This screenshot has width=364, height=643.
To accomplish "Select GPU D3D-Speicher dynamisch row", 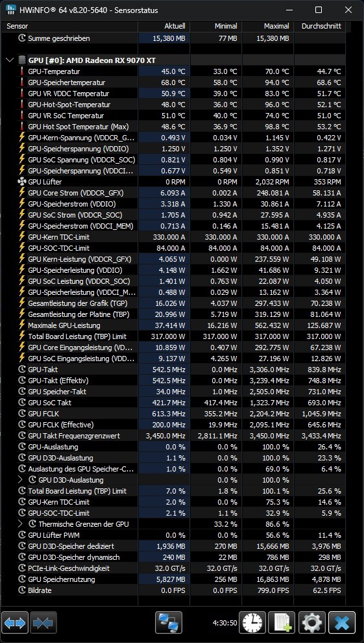I will tap(173, 557).
